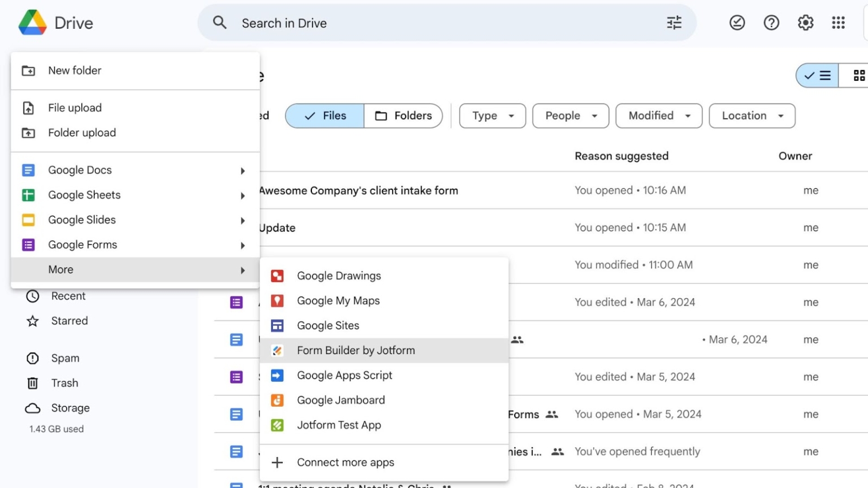Open the Type filter dropdown

pos(491,115)
